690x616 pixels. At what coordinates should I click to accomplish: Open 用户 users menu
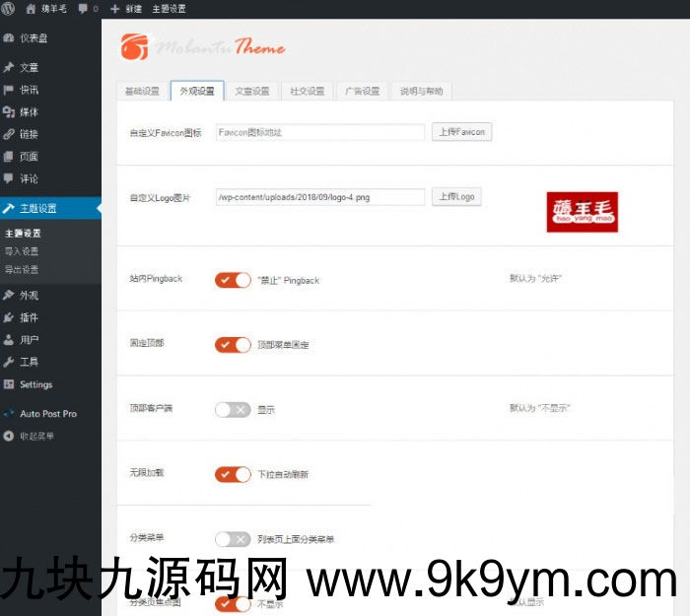point(29,340)
